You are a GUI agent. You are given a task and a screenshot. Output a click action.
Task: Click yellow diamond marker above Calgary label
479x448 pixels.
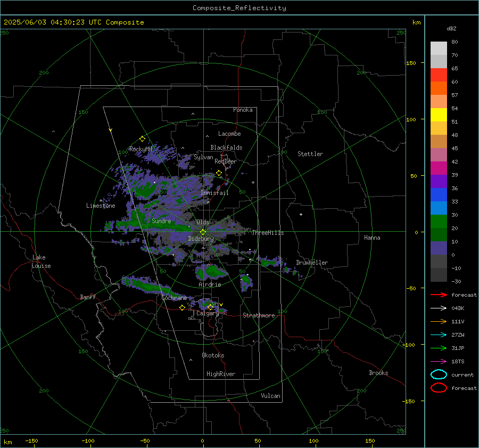pyautogui.click(x=210, y=307)
